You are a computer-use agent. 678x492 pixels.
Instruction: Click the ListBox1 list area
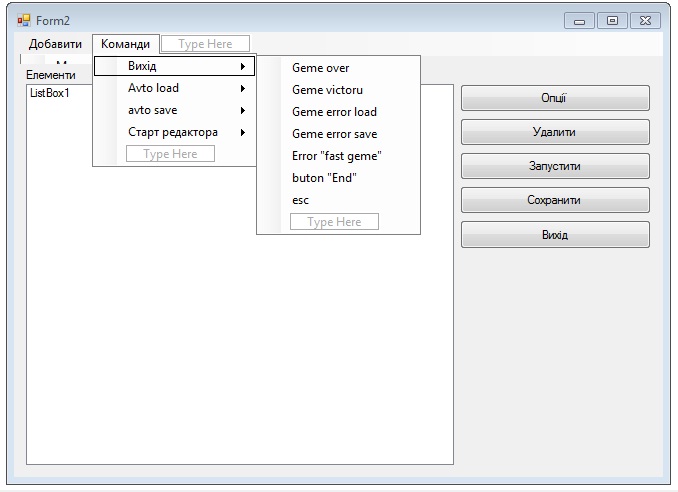(x=240, y=303)
